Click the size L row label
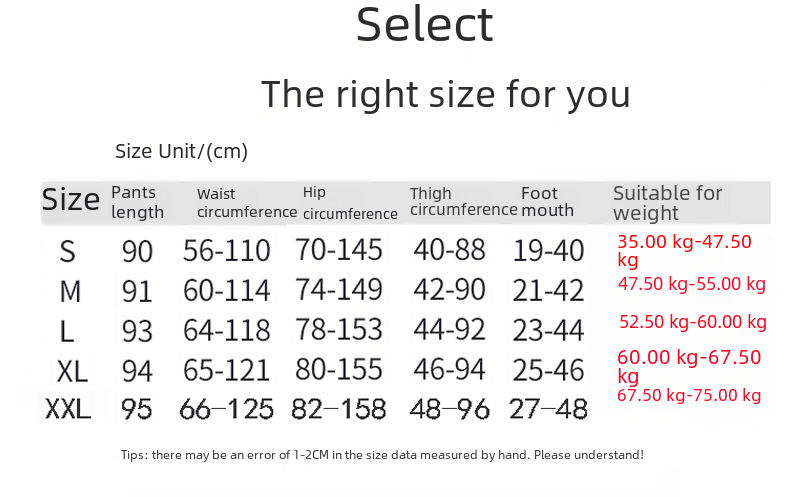This screenshot has height=497, width=790. pos(69,331)
